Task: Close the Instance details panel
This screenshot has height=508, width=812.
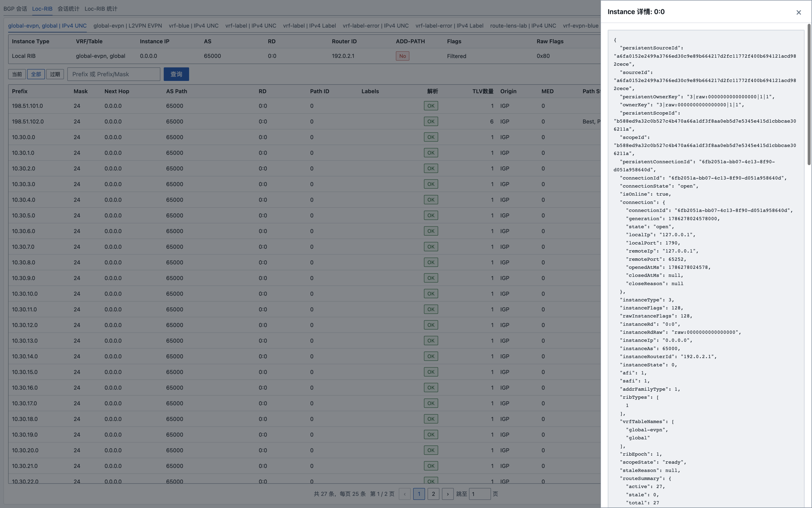Action: 798,12
